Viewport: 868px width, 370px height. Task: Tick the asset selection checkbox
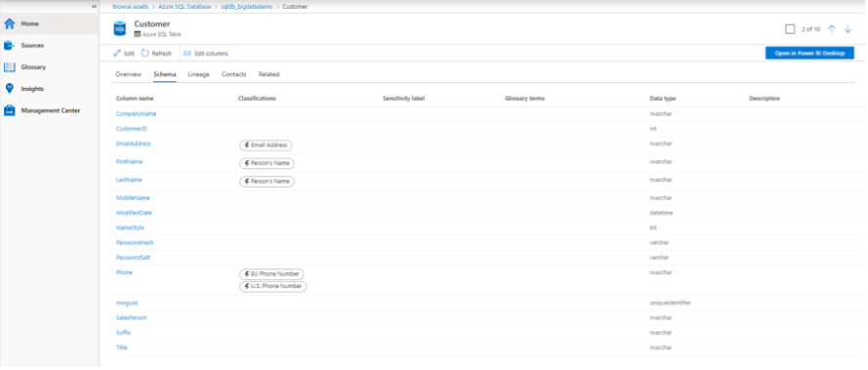[x=790, y=29]
